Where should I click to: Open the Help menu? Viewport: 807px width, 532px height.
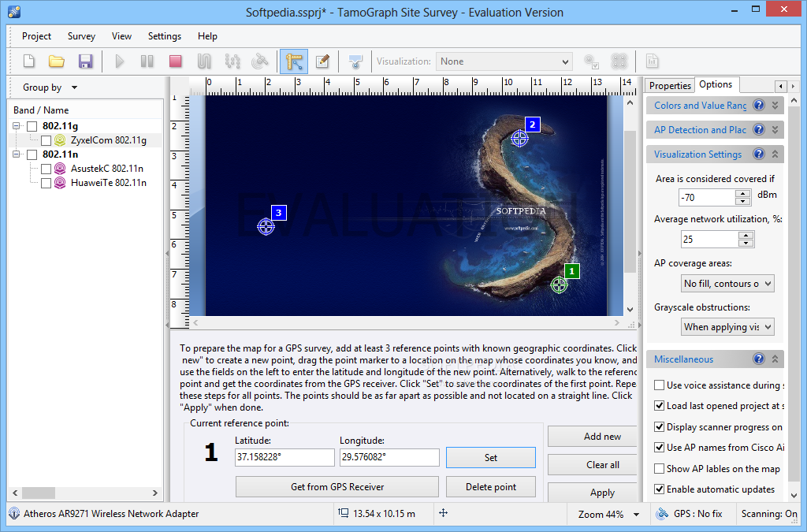tap(207, 36)
